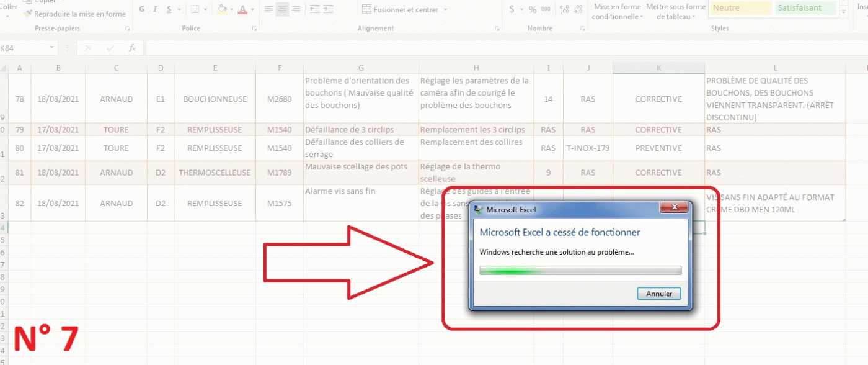Screen dimensions: 868x365
Task: Apply percent % number style
Action: [533, 9]
